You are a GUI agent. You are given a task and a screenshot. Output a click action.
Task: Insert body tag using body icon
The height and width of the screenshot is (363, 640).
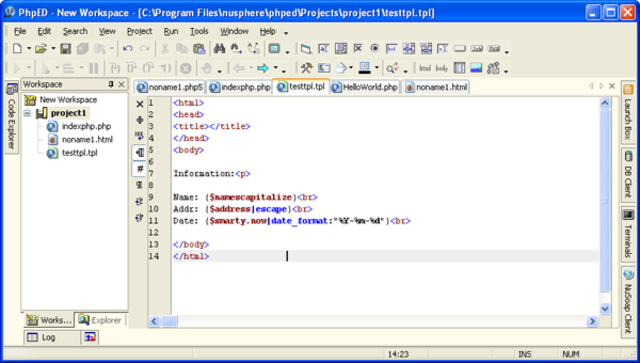(442, 68)
